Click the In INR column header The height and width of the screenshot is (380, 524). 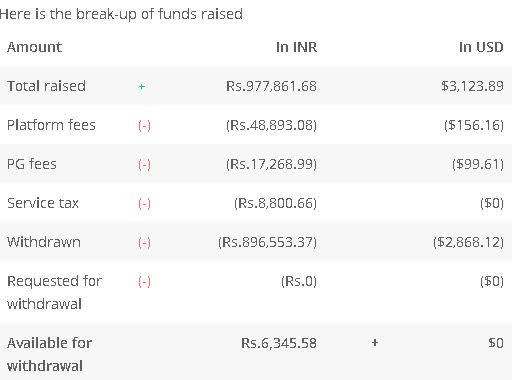pos(297,47)
